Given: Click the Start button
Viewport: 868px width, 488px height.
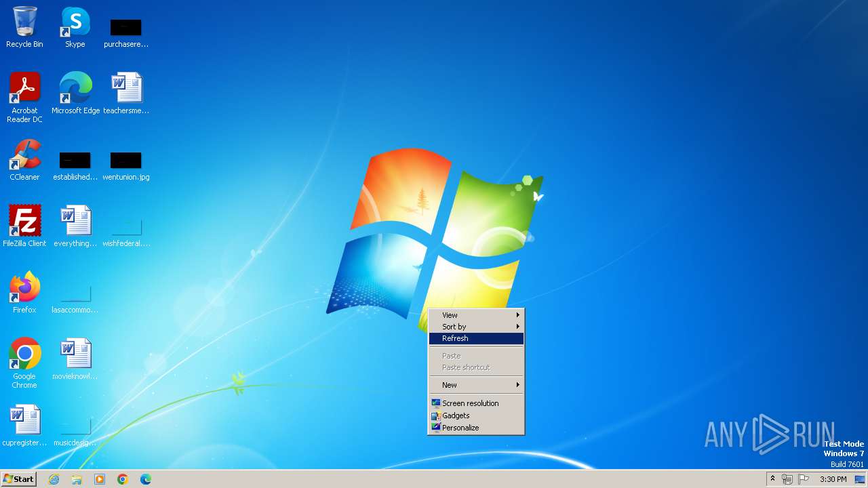Looking at the screenshot, I should [x=19, y=479].
